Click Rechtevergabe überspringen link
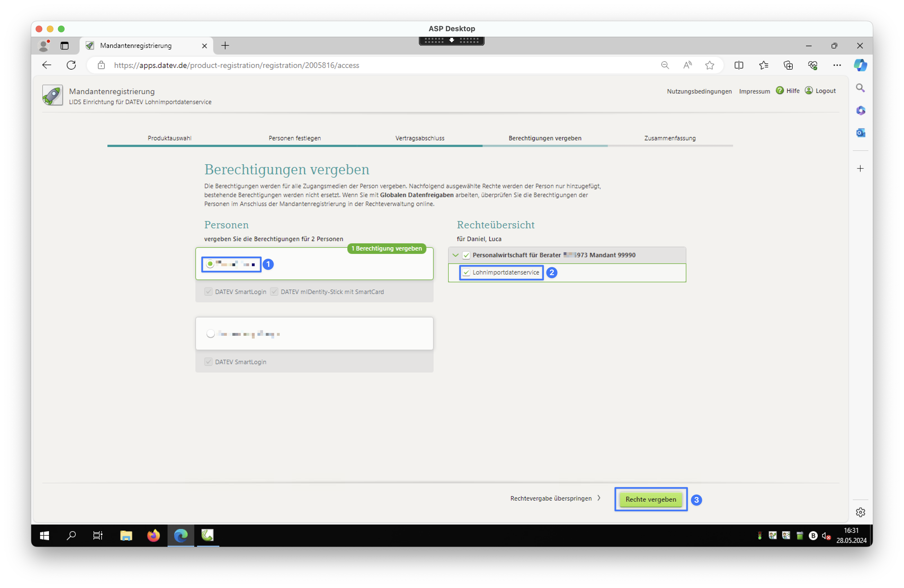This screenshot has height=588, width=904. (551, 498)
